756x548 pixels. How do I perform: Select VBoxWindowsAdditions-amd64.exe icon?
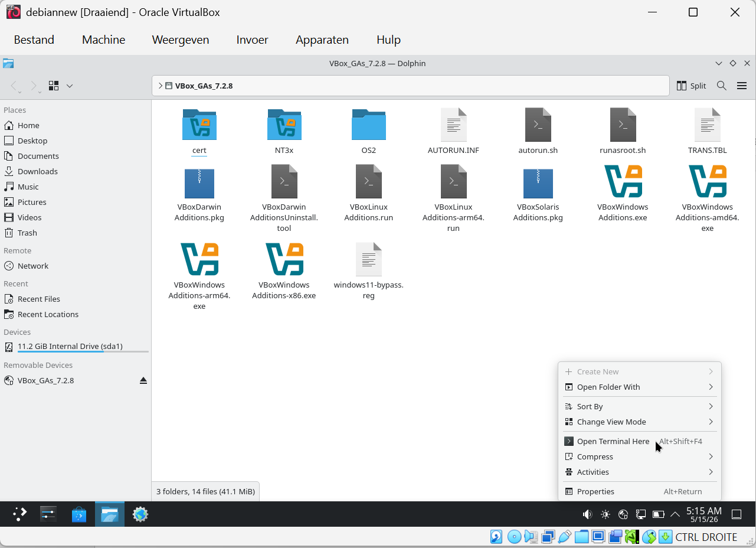click(707, 181)
